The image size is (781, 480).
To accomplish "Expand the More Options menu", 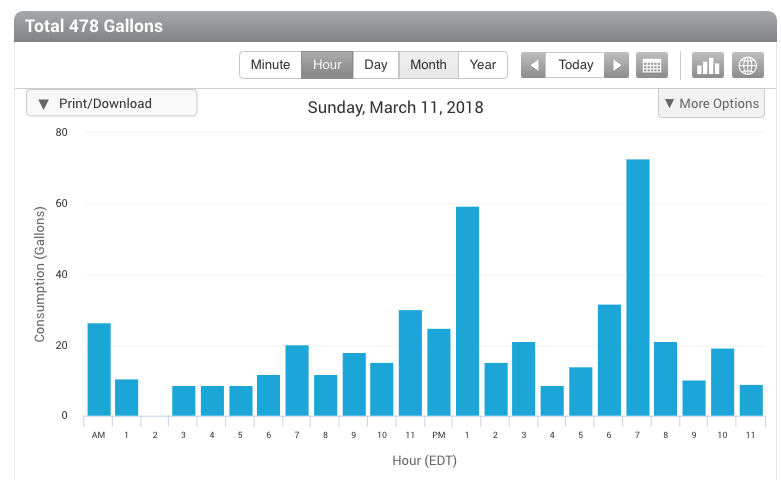I will [711, 103].
